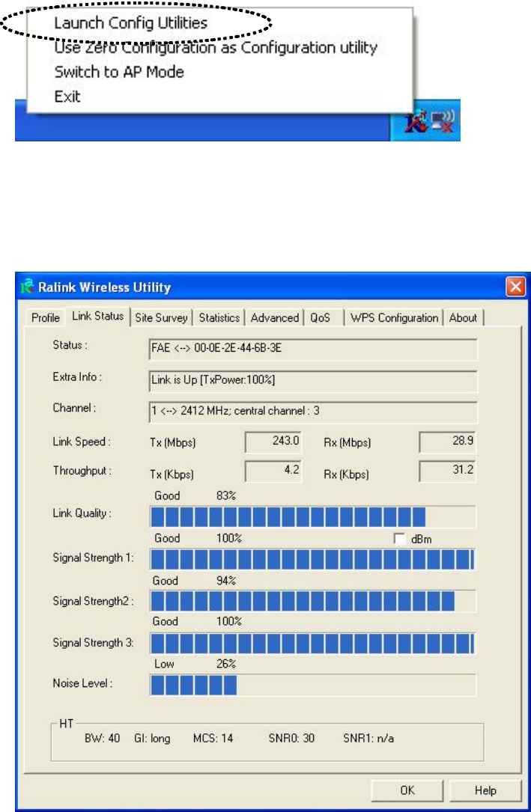
Task: Select Switch to AP Mode
Action: (119, 72)
